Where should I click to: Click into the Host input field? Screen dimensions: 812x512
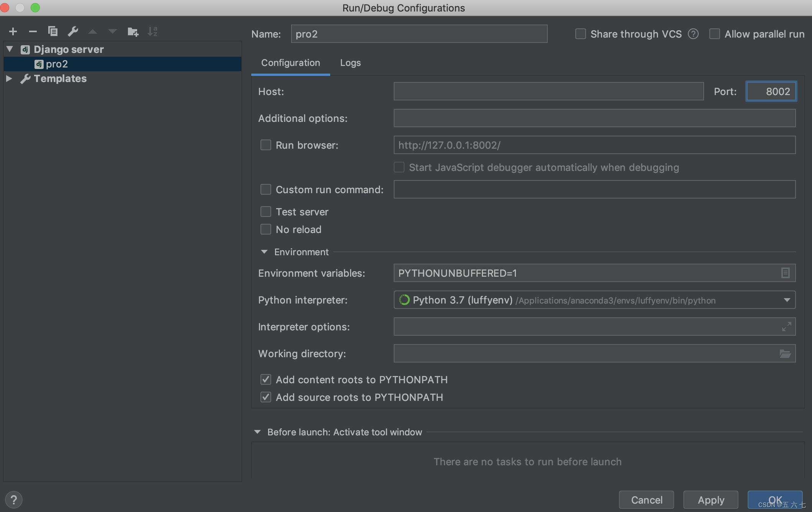point(548,91)
